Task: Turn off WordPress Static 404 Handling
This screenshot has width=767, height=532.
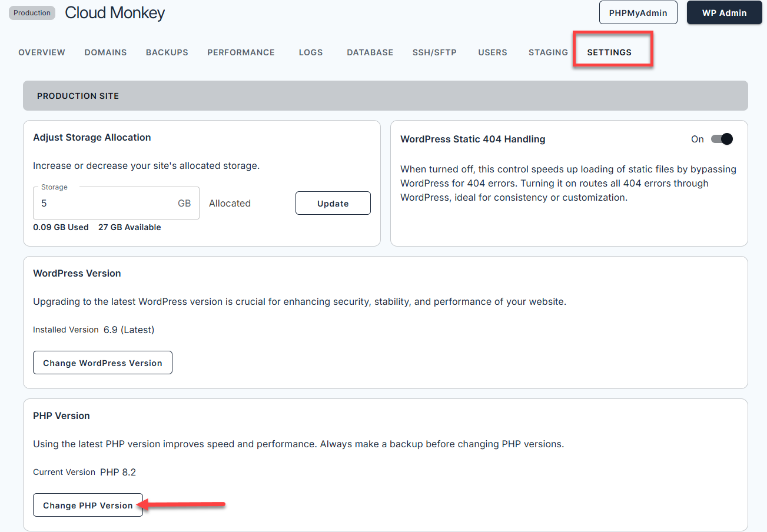Action: coord(721,139)
